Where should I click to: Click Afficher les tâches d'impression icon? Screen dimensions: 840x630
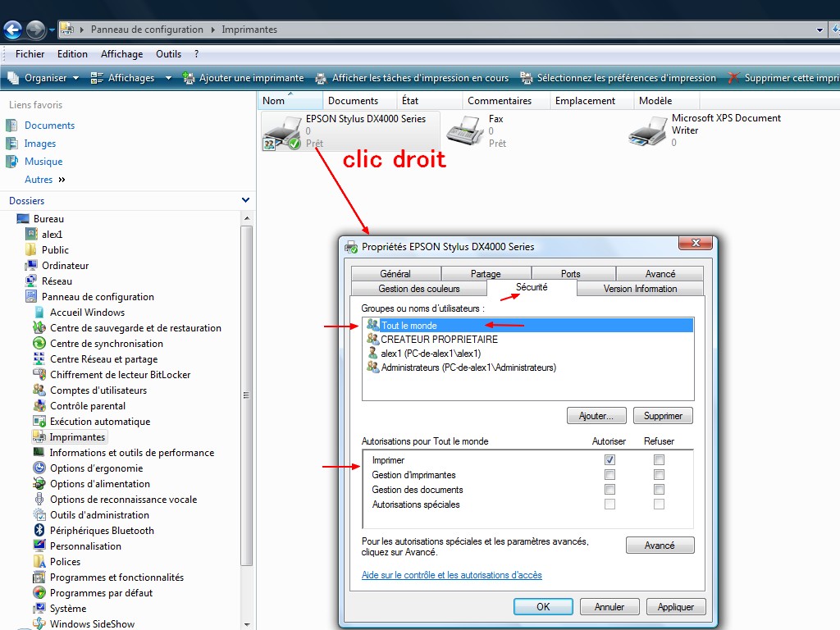pyautogui.click(x=321, y=78)
